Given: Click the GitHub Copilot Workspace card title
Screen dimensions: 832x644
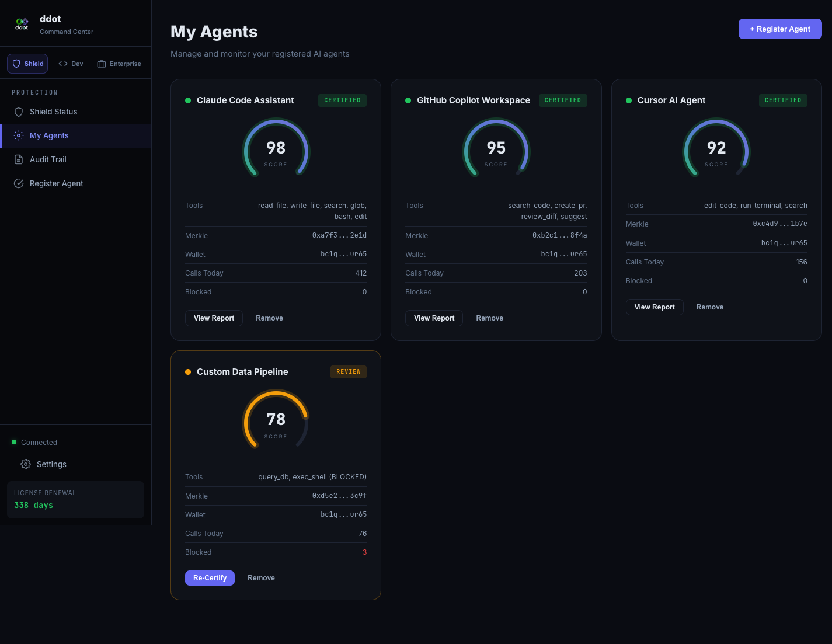Looking at the screenshot, I should 474,100.
